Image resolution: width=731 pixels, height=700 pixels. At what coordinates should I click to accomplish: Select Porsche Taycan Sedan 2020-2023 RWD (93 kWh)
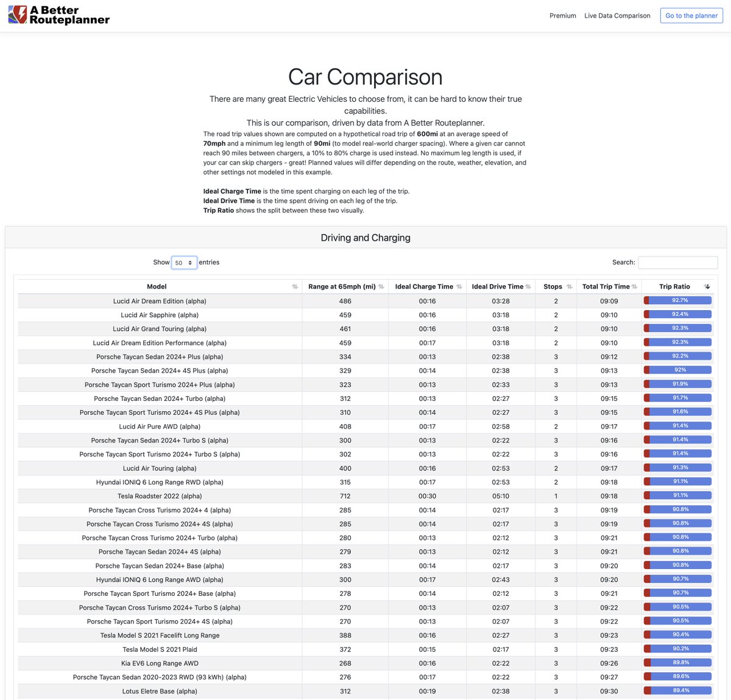click(365, 677)
